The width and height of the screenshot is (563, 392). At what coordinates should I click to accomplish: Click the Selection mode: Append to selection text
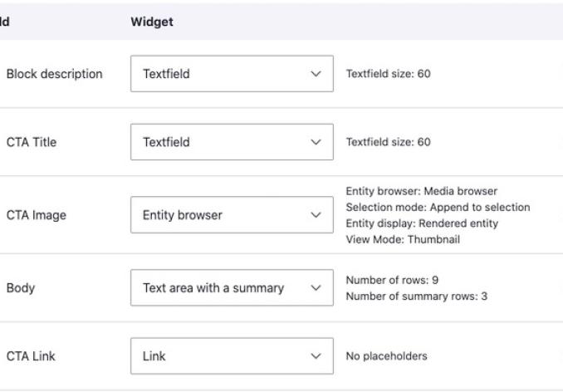[x=437, y=207]
